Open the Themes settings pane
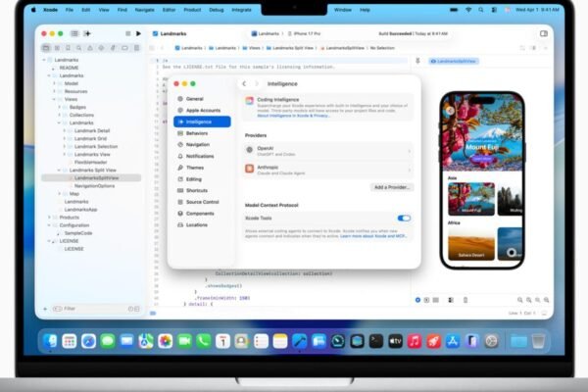The height and width of the screenshot is (392, 588). pos(202,168)
